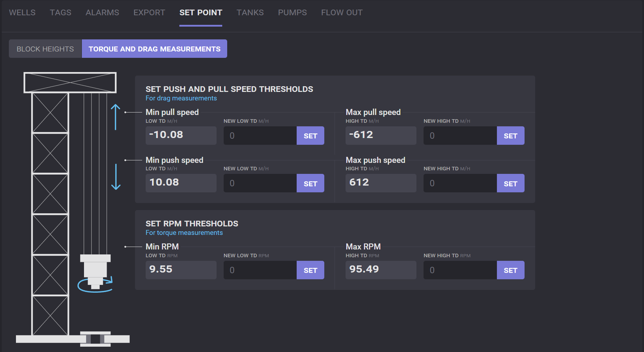The image size is (644, 352).
Task: Click the rotation arrow icon below the top drive
Action: coord(95,285)
